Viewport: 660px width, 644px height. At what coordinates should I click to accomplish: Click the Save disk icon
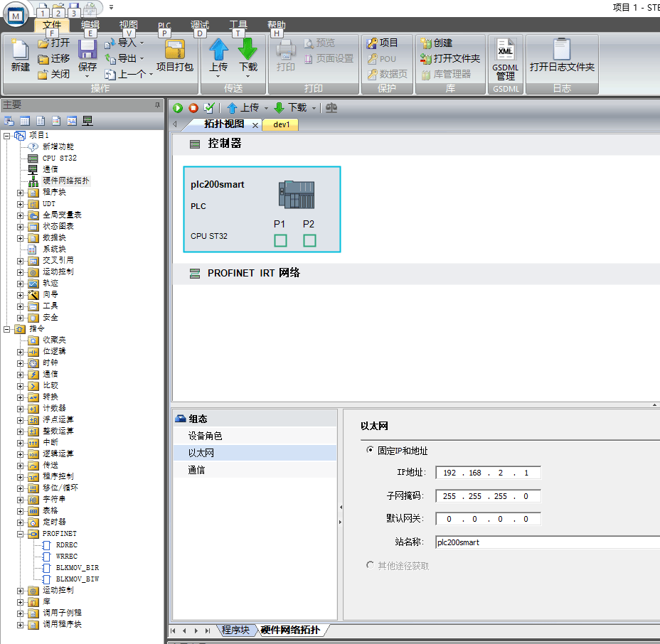point(87,50)
